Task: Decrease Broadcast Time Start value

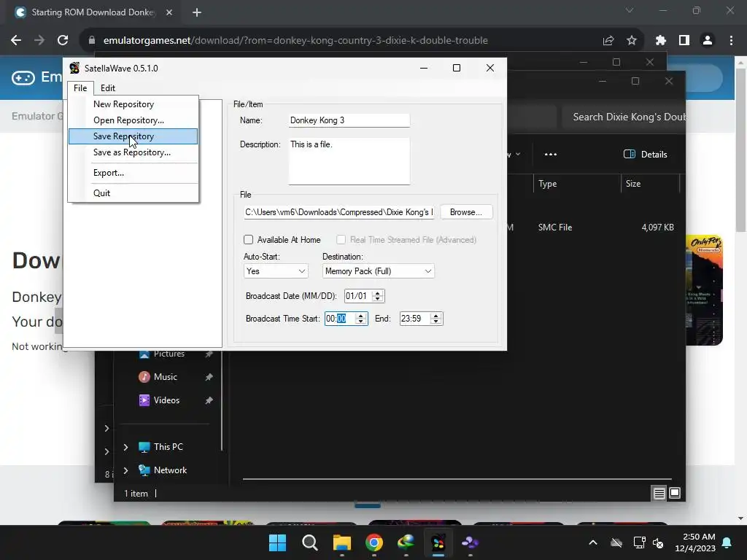Action: point(360,322)
